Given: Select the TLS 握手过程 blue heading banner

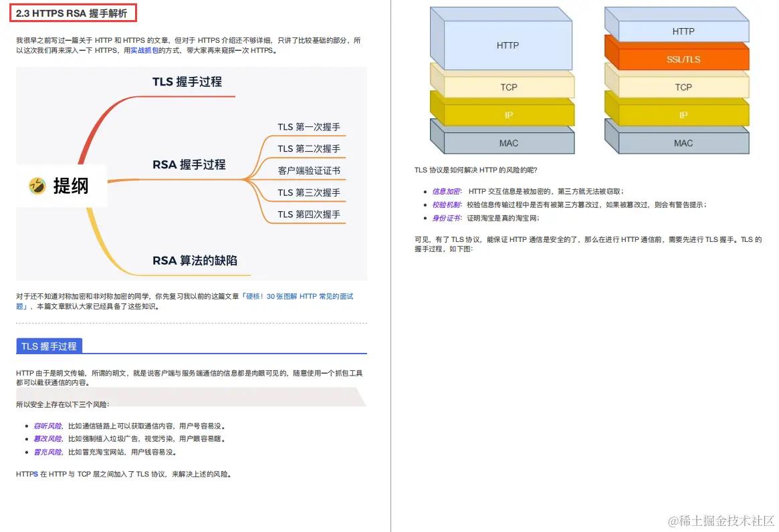Looking at the screenshot, I should 48,346.
